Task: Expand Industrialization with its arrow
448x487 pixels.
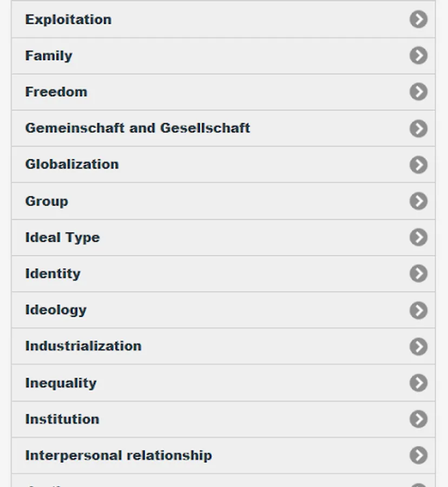Action: coord(418,346)
